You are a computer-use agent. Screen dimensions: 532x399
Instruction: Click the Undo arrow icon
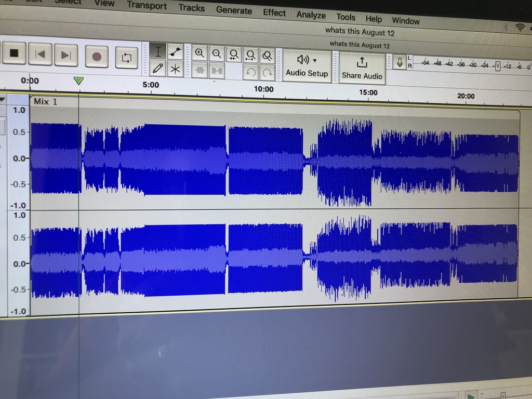[x=251, y=72]
